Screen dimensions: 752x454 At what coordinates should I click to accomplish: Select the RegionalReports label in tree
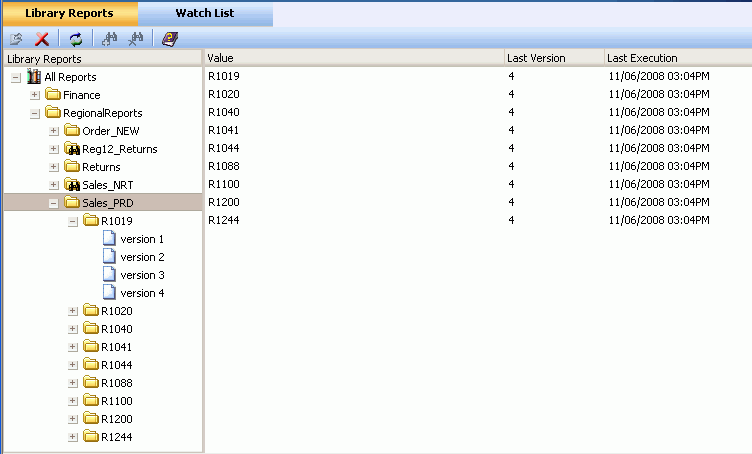103,113
